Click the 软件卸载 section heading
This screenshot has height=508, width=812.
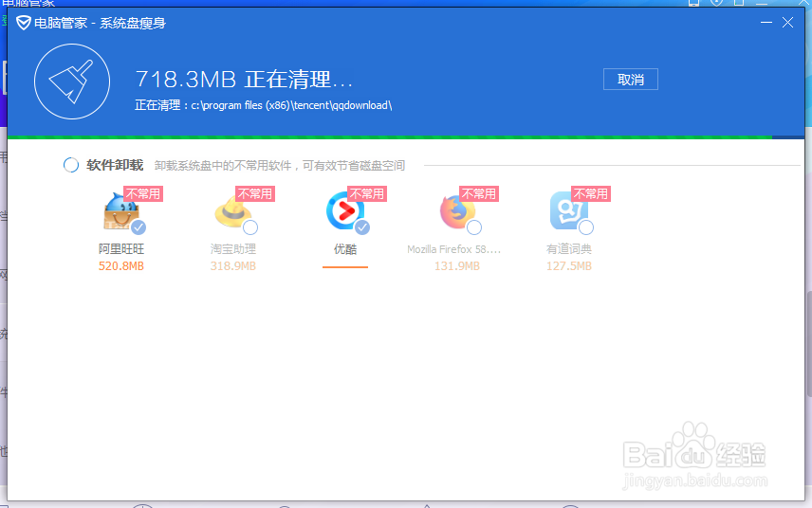tap(115, 165)
